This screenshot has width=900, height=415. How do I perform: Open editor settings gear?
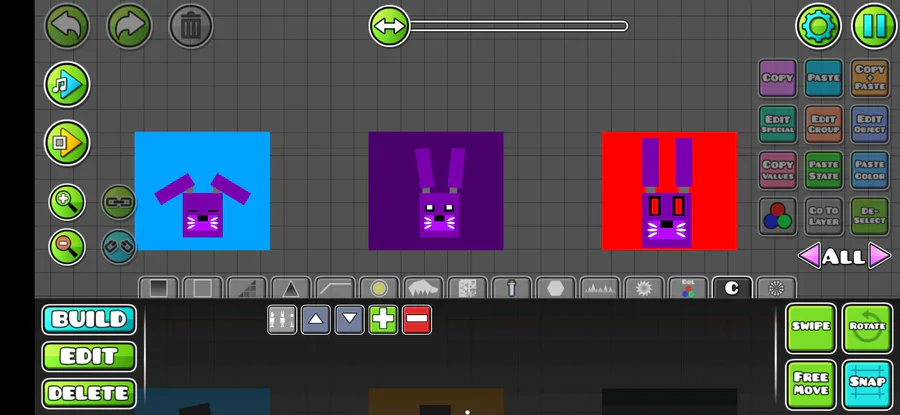pyautogui.click(x=818, y=26)
